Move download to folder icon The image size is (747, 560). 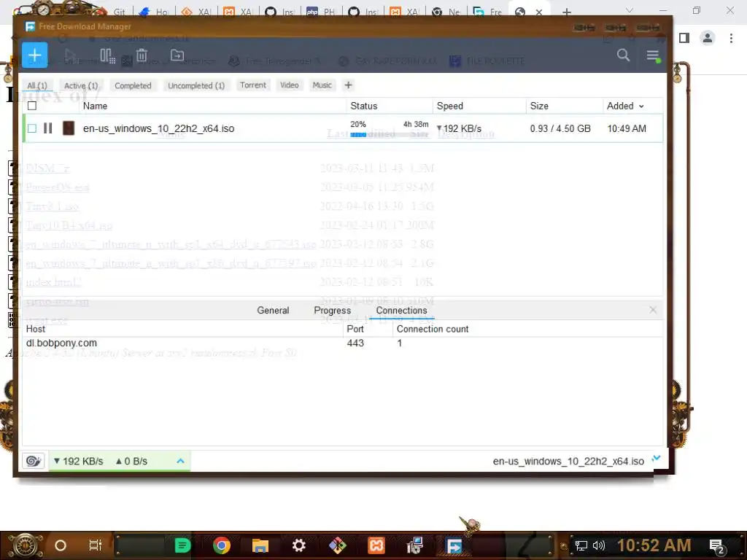(177, 55)
